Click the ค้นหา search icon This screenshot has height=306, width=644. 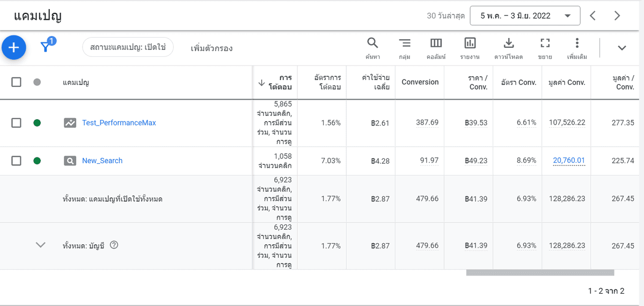point(372,43)
